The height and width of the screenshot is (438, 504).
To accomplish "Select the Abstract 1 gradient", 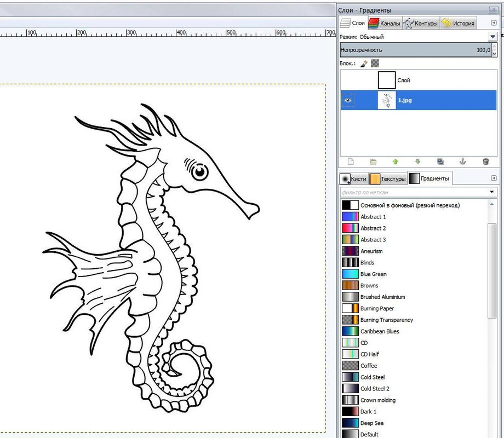I will pyautogui.click(x=415, y=217).
